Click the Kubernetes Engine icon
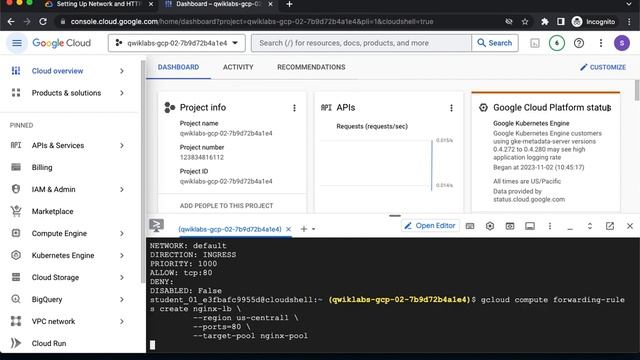 pyautogui.click(x=16, y=255)
